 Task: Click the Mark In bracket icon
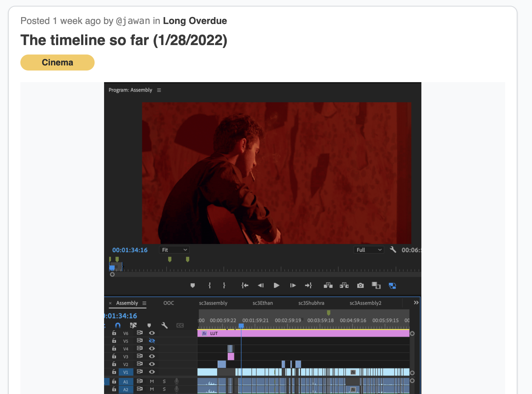pyautogui.click(x=210, y=286)
